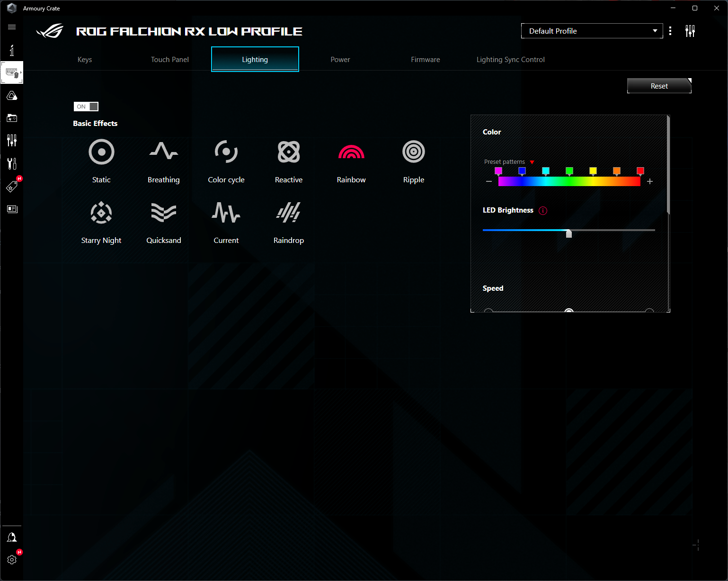Viewport: 728px width, 581px height.
Task: Add a gradient color stop with plus
Action: click(x=650, y=181)
